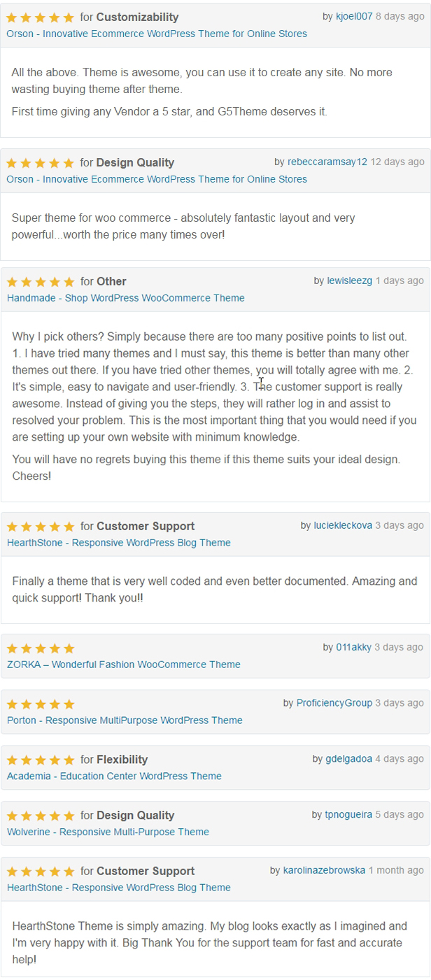
Task: Visit lewisleezg's author page
Action: point(349,280)
